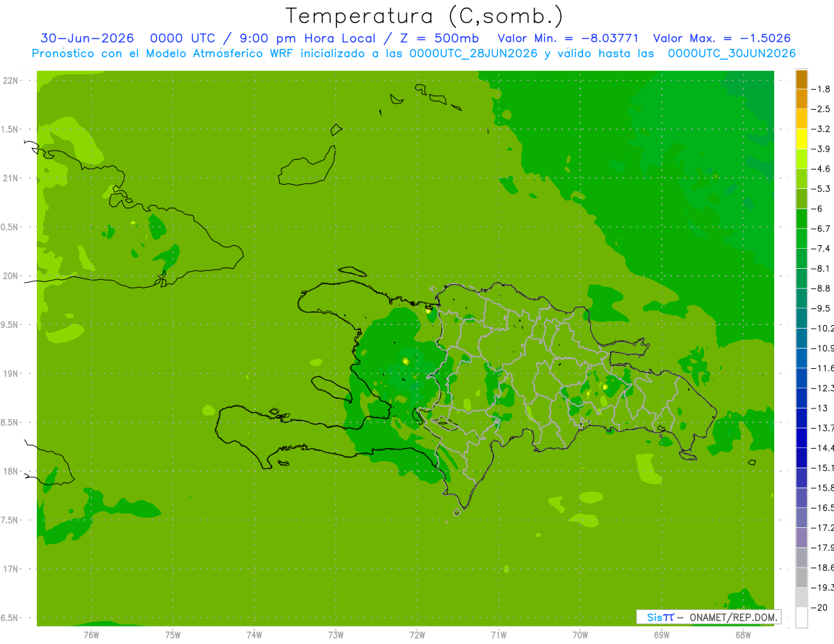The height and width of the screenshot is (644, 834).
Task: Click the '20N' latitude axis label
Action: coord(12,276)
